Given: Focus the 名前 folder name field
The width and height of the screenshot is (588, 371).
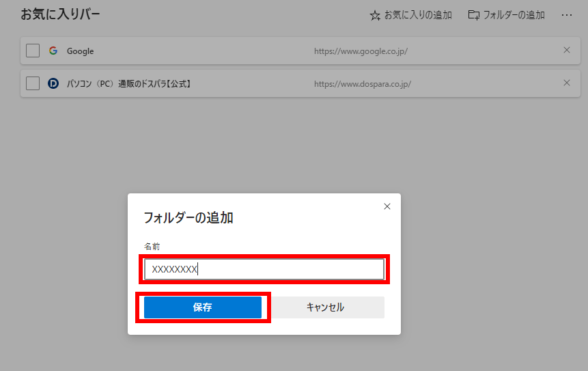Looking at the screenshot, I should (x=264, y=269).
